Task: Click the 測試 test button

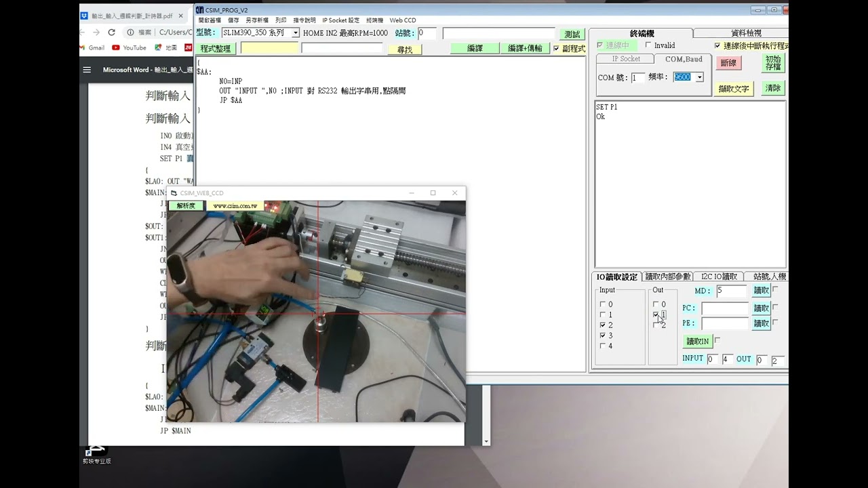Action: tap(572, 34)
